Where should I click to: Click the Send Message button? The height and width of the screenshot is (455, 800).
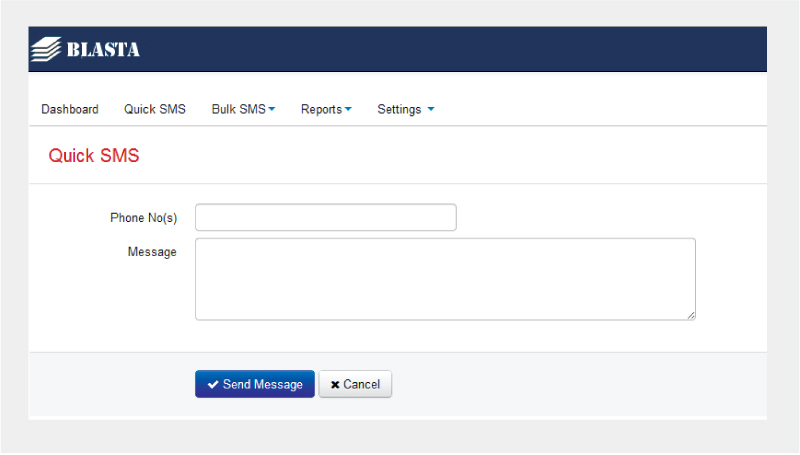pyautogui.click(x=255, y=384)
